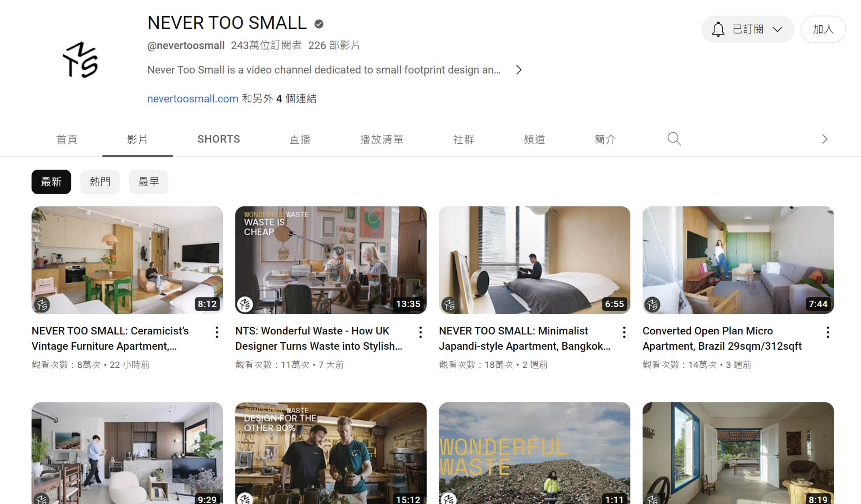Select the 熱門 sort filter chip
Viewport: 861px width, 504px height.
tap(100, 181)
